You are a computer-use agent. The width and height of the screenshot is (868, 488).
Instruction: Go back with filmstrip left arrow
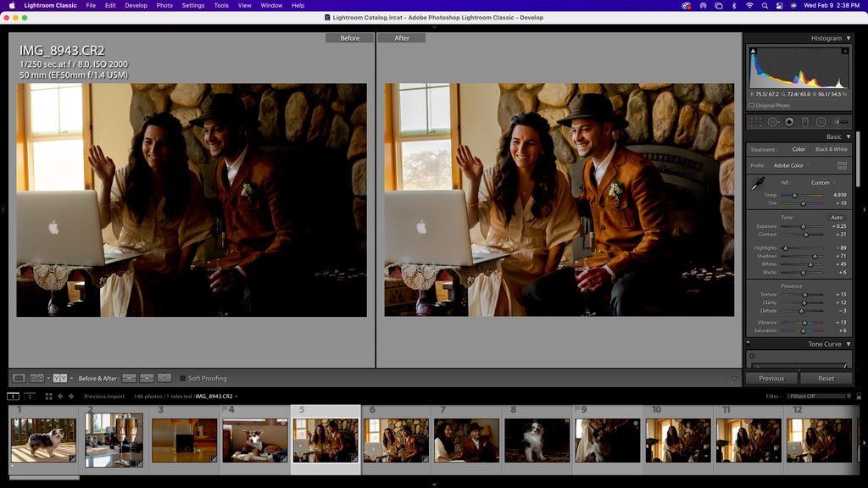point(60,396)
